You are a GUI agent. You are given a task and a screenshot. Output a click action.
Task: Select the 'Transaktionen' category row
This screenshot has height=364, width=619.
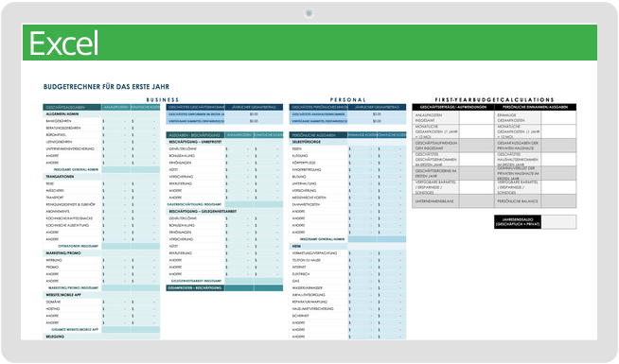point(101,177)
